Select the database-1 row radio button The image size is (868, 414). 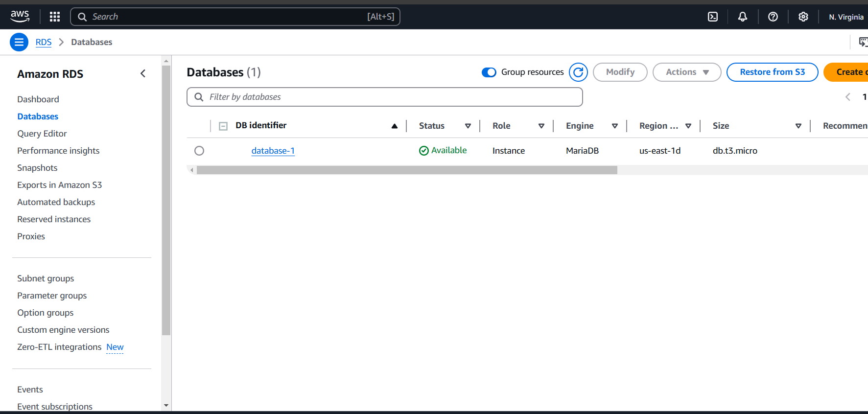[199, 151]
